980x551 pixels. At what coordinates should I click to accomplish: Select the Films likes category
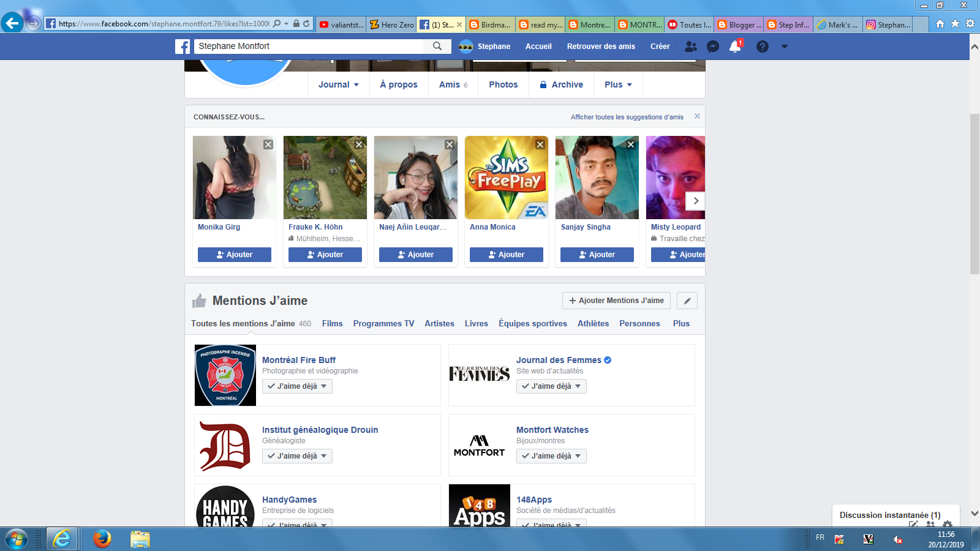pyautogui.click(x=333, y=323)
